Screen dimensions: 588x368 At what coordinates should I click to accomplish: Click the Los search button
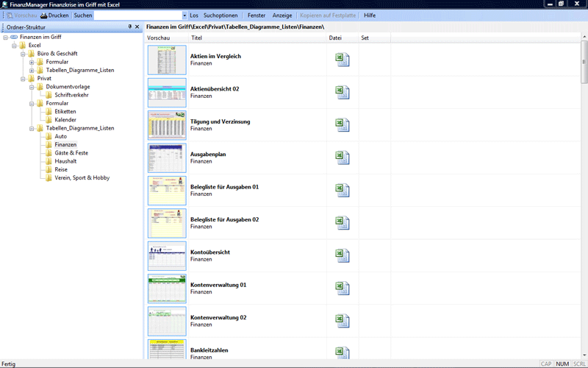click(x=194, y=15)
